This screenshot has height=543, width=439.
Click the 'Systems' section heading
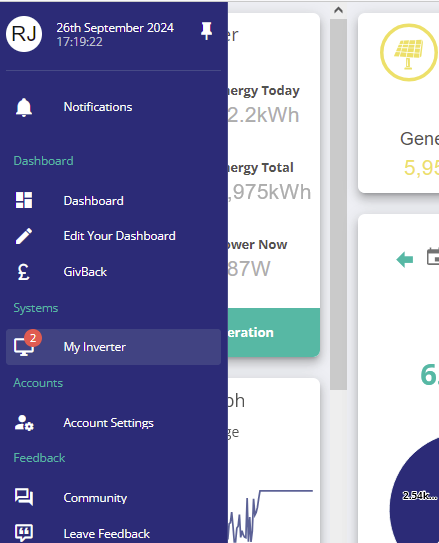36,308
